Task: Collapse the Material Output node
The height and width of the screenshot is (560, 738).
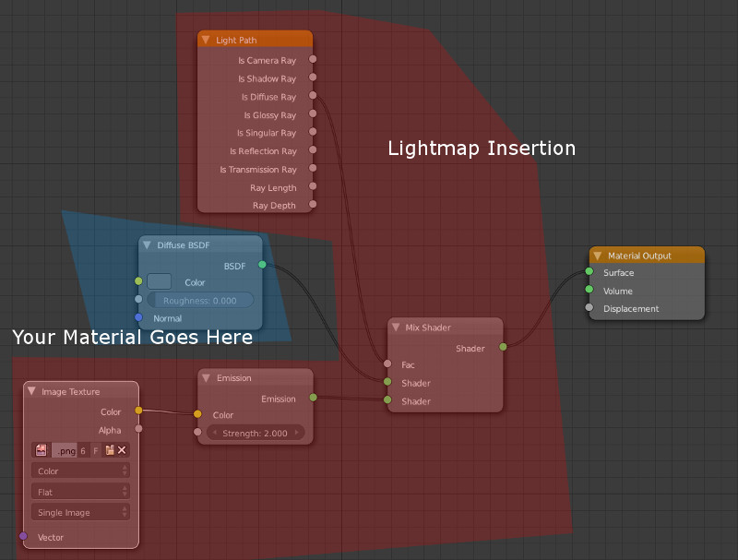Action: pos(597,256)
